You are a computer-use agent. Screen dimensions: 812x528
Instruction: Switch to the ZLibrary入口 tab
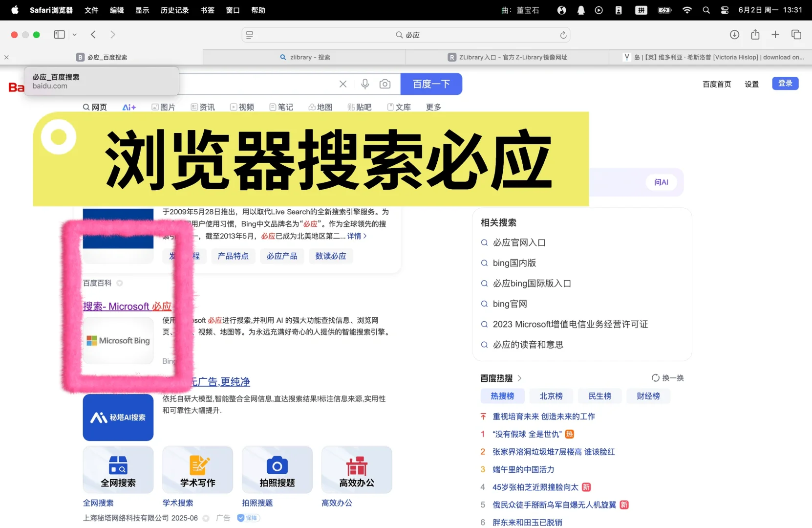click(508, 57)
